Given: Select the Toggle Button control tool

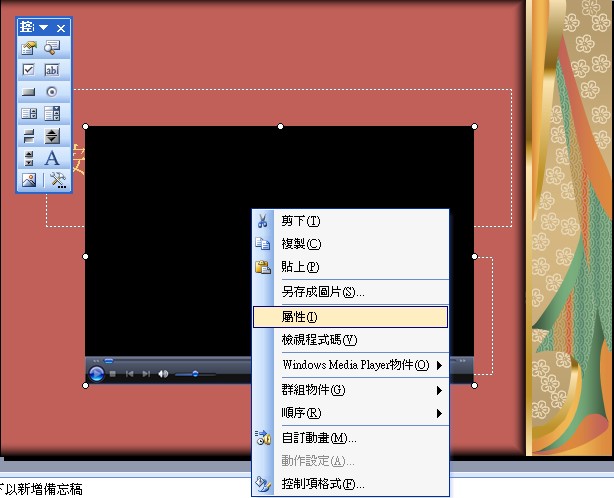Looking at the screenshot, I should click(x=29, y=135).
